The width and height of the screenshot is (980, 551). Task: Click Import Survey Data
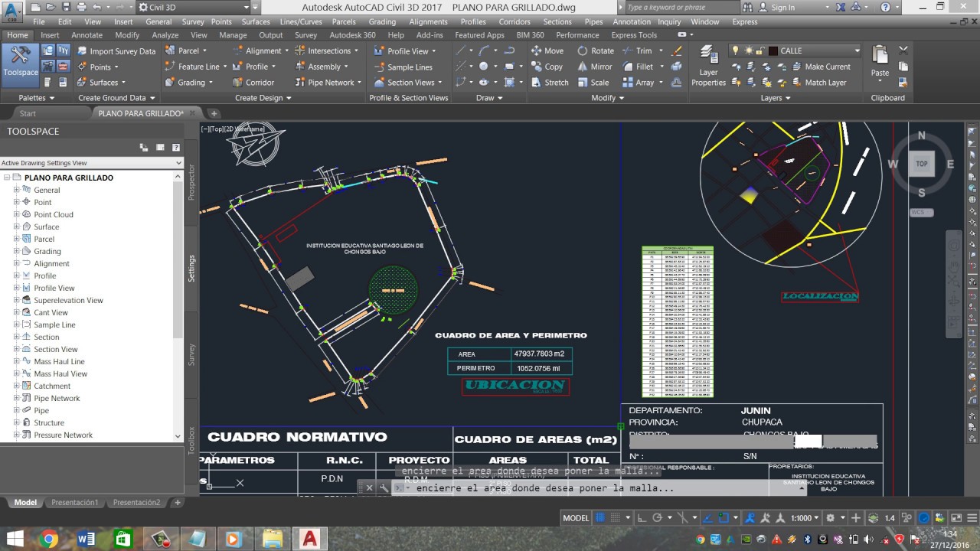click(x=115, y=51)
